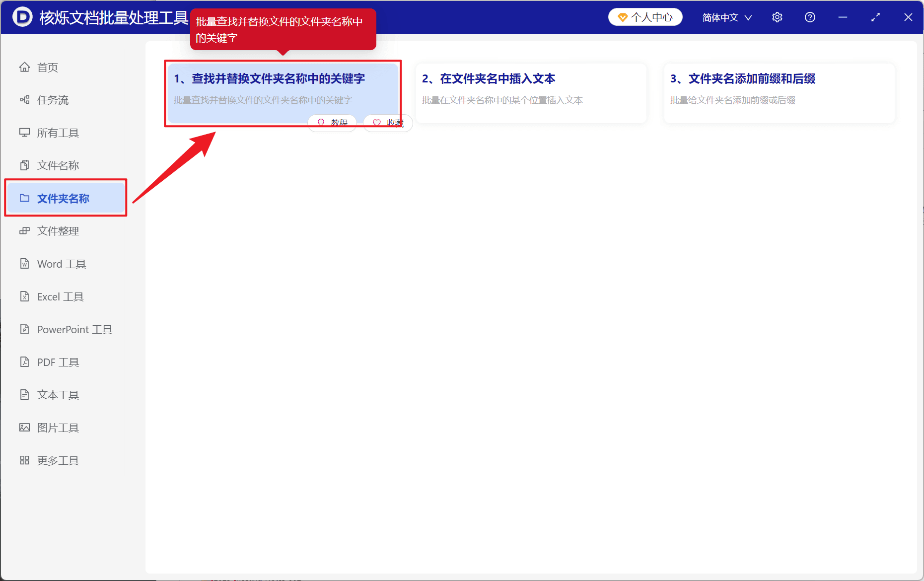Image resolution: width=924 pixels, height=581 pixels.
Task: Click the heart icon on 收藏 button
Action: 377,123
